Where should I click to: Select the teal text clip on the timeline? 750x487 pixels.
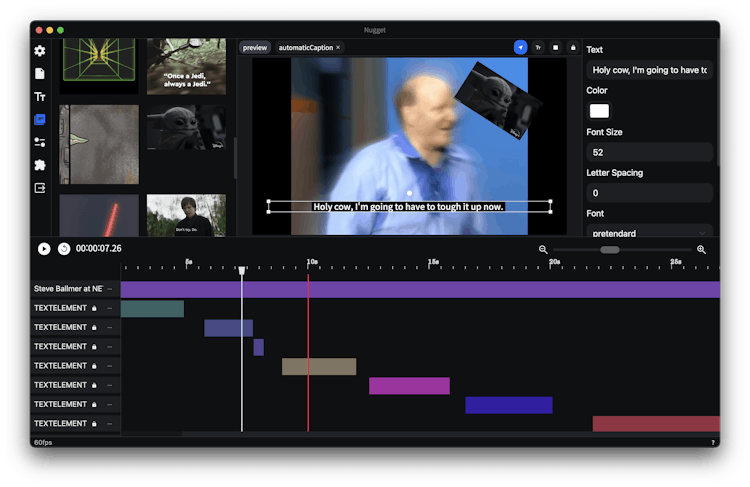[152, 309]
